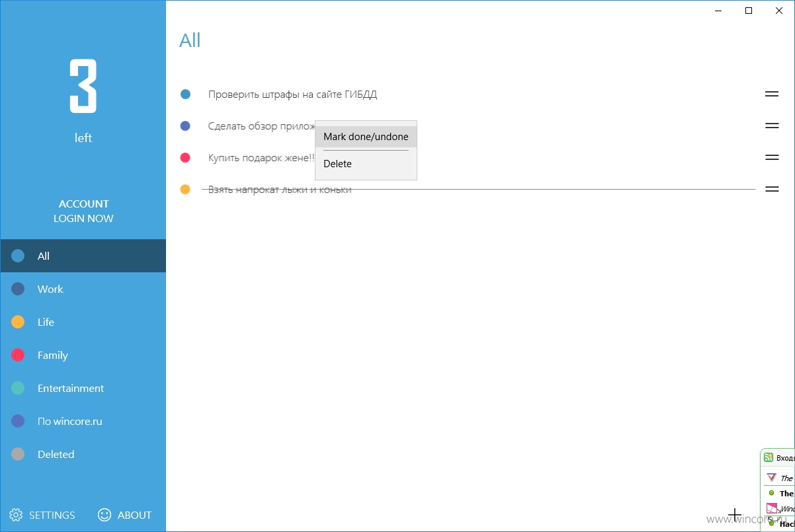This screenshot has width=795, height=532.
Task: Open the All category in sidebar
Action: pyautogui.click(x=83, y=256)
